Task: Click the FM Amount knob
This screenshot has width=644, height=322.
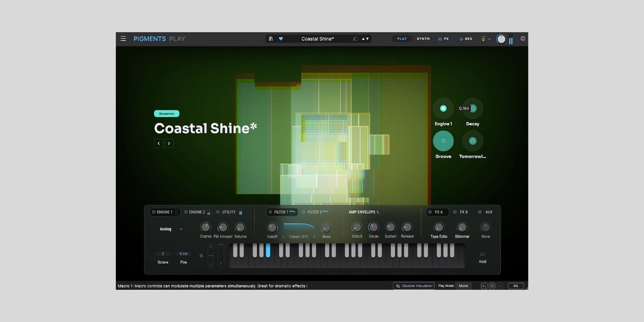Action: tap(223, 227)
